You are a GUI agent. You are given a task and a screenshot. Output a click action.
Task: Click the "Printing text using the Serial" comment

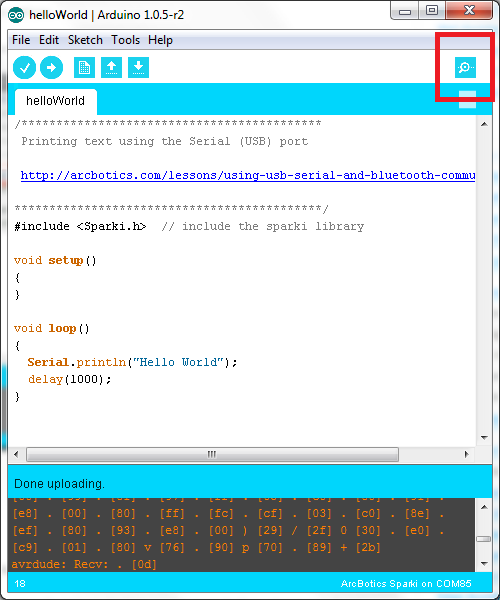(164, 142)
